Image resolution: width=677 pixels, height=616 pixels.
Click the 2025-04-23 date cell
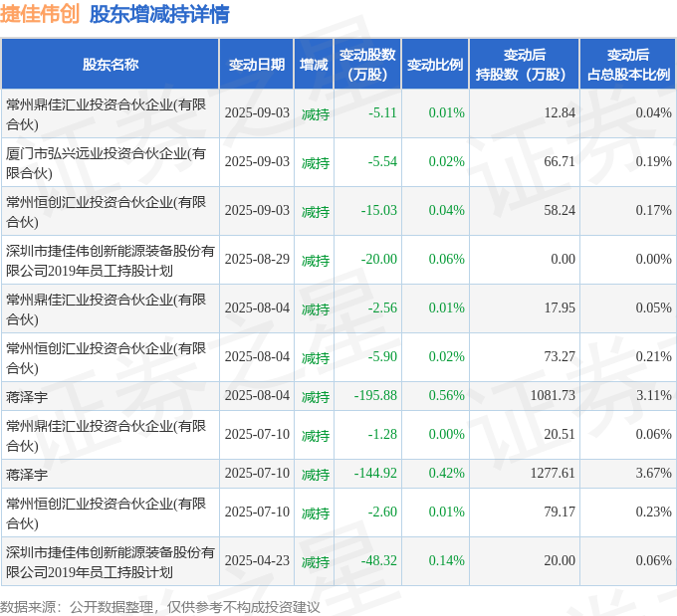point(257,560)
